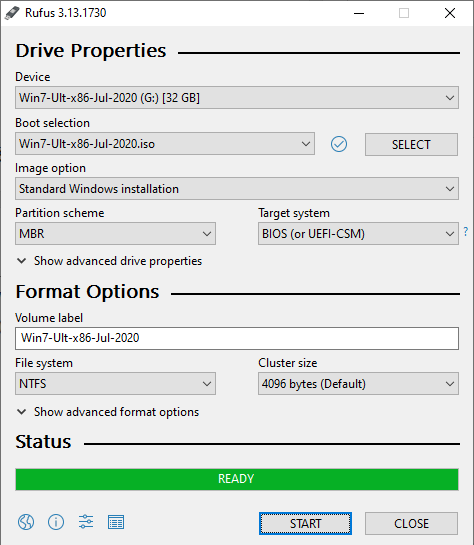The width and height of the screenshot is (474, 545).
Task: Open the About info icon
Action: [56, 522]
